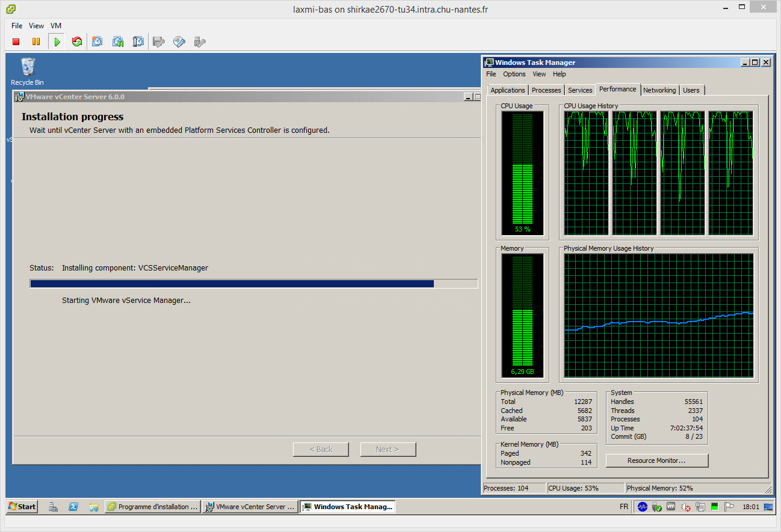Switch to VMware vCenter Server taskbar button
Image resolution: width=781 pixels, height=532 pixels.
click(250, 507)
